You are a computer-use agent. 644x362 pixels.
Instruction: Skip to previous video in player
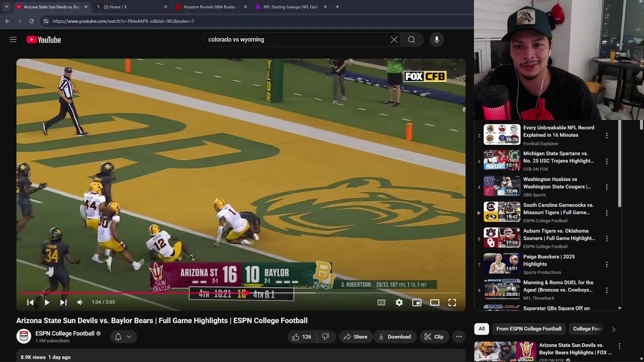[30, 302]
